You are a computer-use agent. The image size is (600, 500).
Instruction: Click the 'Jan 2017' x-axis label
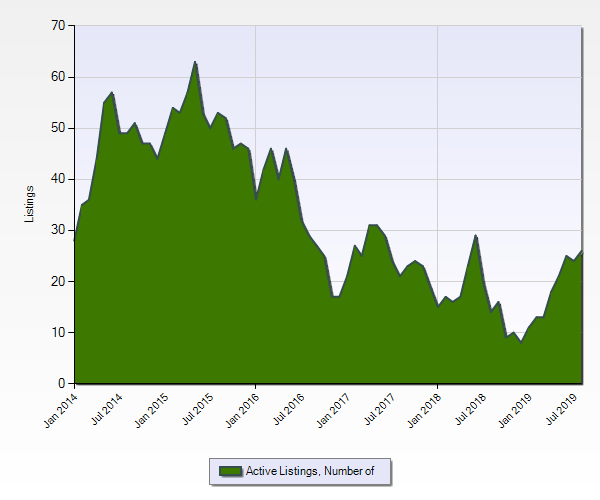pyautogui.click(x=333, y=410)
